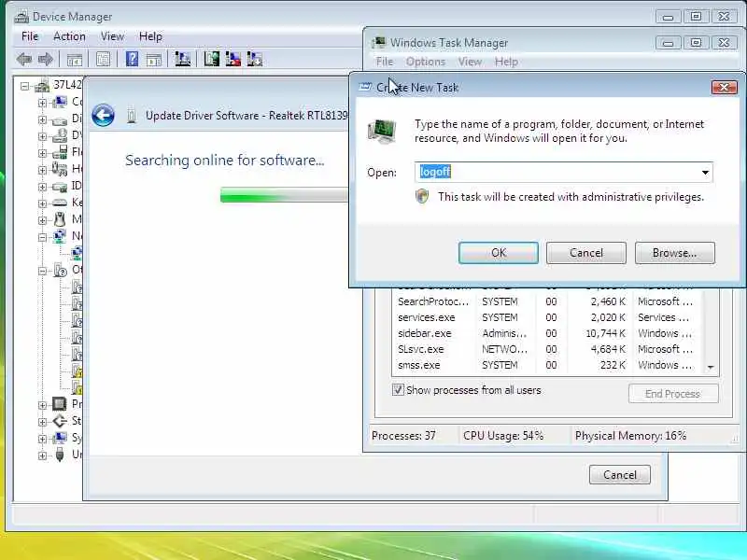Image resolution: width=747 pixels, height=560 pixels.
Task: Select the smss.exe process row
Action: pyautogui.click(x=548, y=365)
